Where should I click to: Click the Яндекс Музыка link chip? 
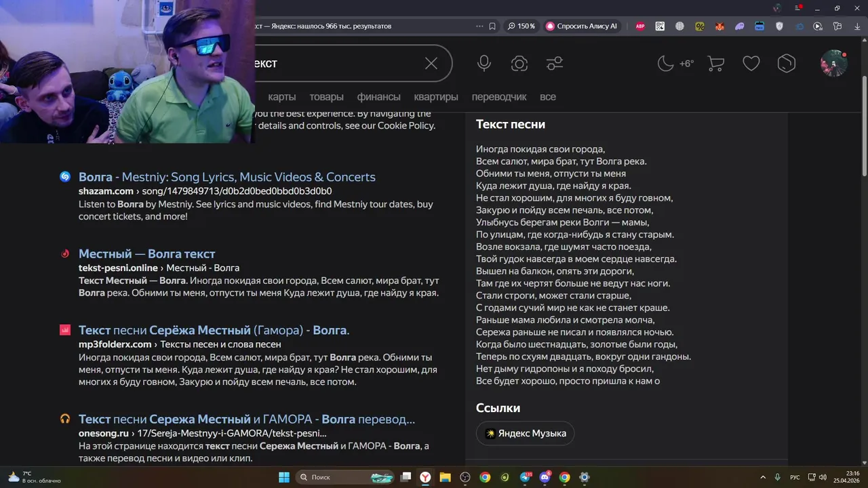click(x=526, y=434)
